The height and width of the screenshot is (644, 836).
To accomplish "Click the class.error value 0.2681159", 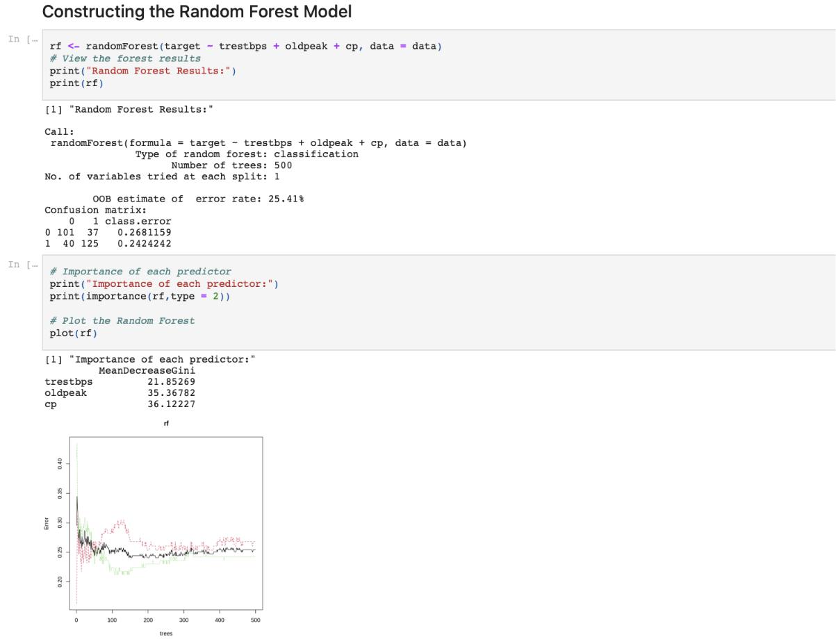I will 145,232.
